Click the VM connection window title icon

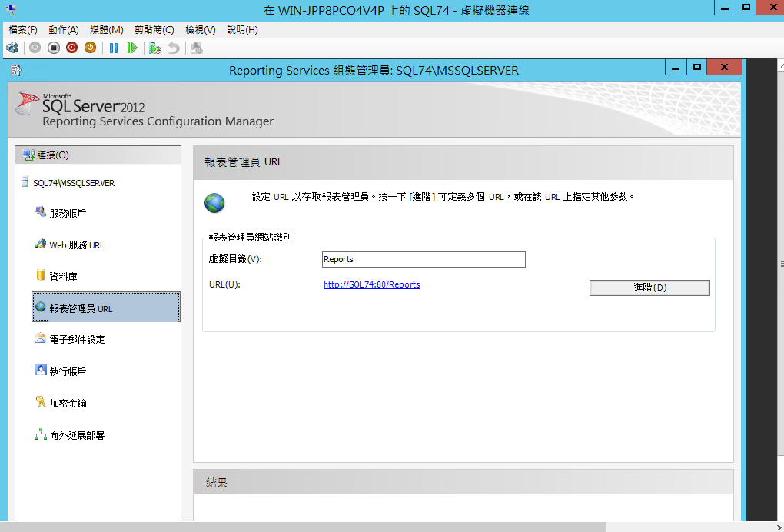click(10, 9)
